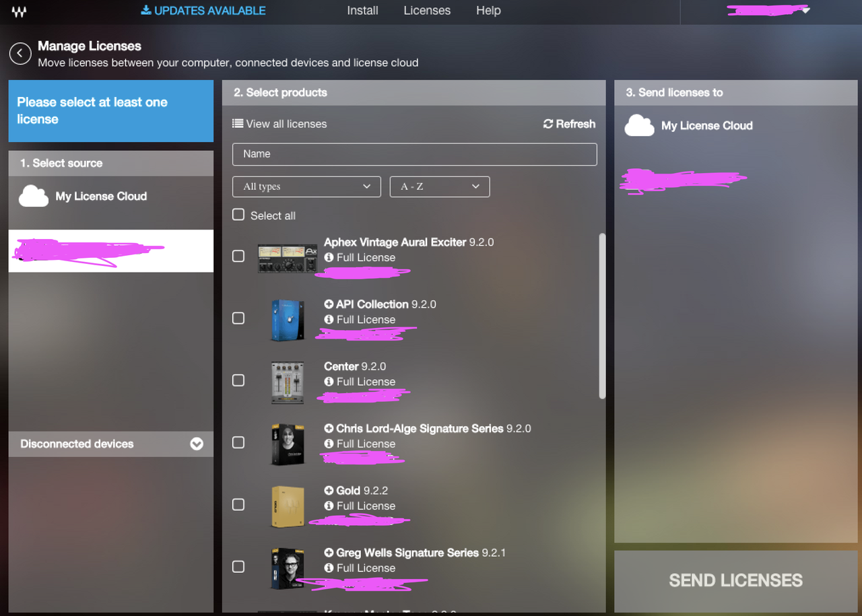Open the All types filter dropdown

[306, 186]
